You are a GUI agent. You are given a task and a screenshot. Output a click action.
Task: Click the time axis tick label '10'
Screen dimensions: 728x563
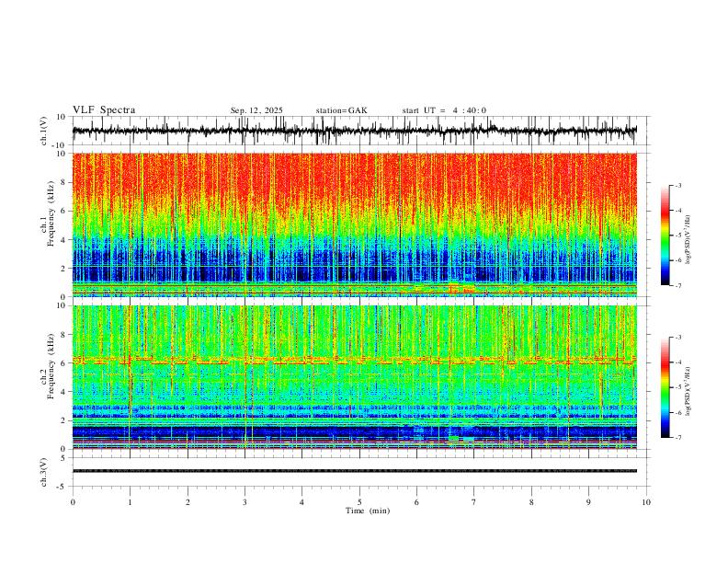point(646,502)
